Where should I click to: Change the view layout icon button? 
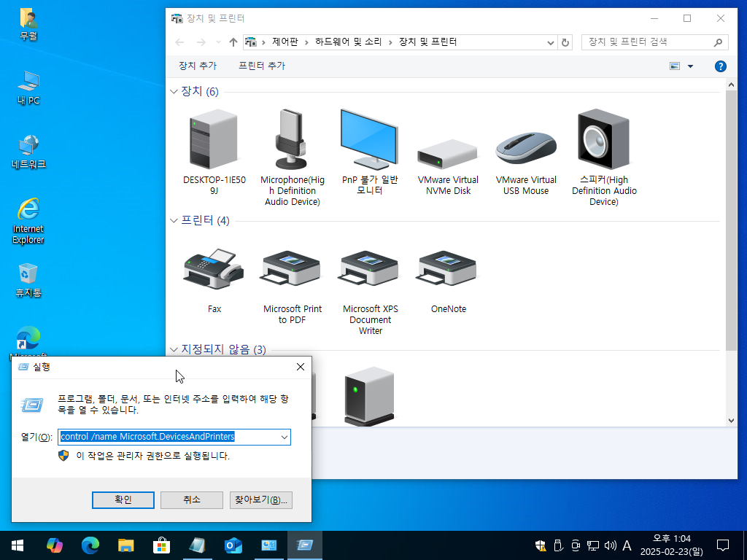[x=675, y=66]
